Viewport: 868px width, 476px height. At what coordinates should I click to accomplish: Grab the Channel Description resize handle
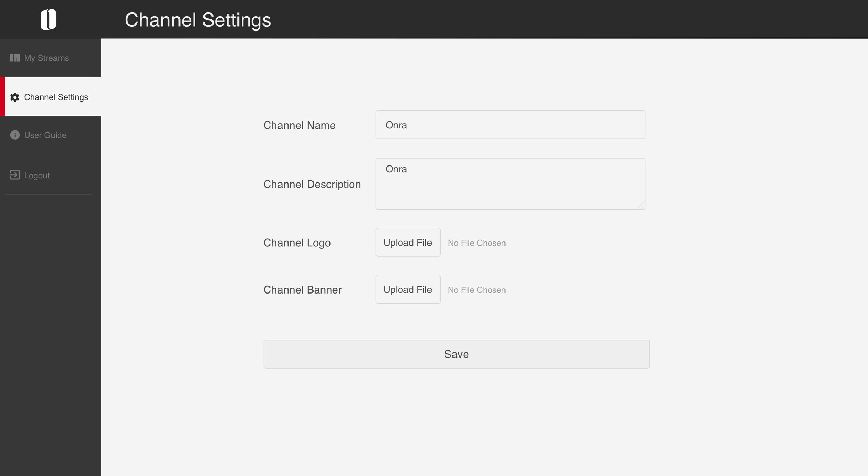click(x=641, y=205)
